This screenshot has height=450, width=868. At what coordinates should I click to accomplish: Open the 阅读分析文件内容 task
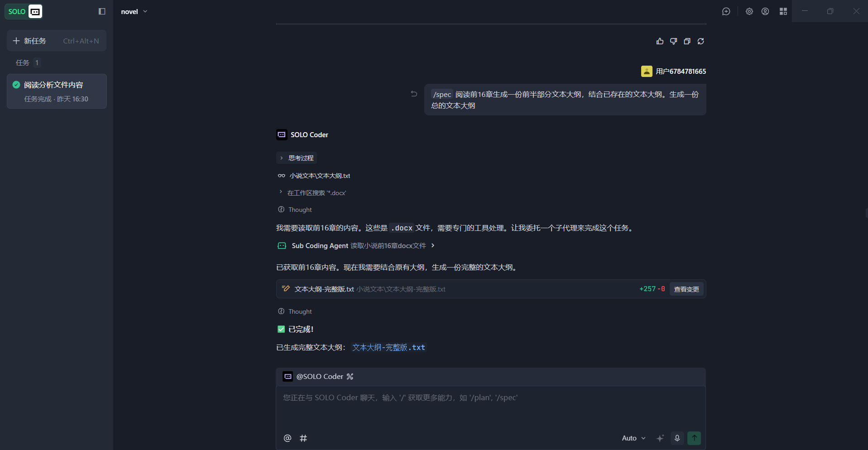pyautogui.click(x=57, y=91)
